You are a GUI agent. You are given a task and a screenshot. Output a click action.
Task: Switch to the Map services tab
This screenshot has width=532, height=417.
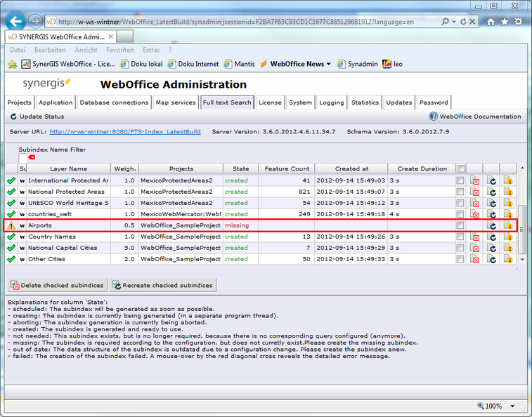tap(176, 102)
